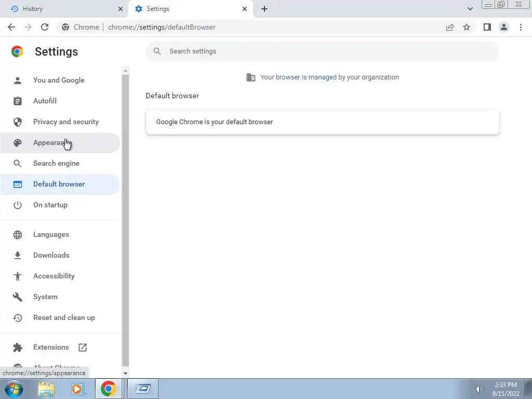
Task: Click the sidebar scrollbar thumb
Action: 126,220
